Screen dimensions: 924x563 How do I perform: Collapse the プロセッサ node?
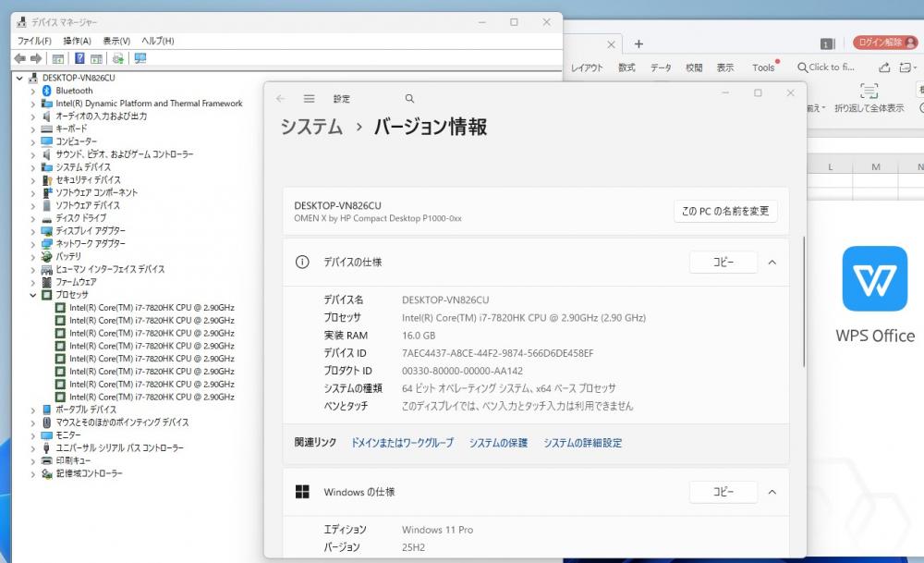33,295
